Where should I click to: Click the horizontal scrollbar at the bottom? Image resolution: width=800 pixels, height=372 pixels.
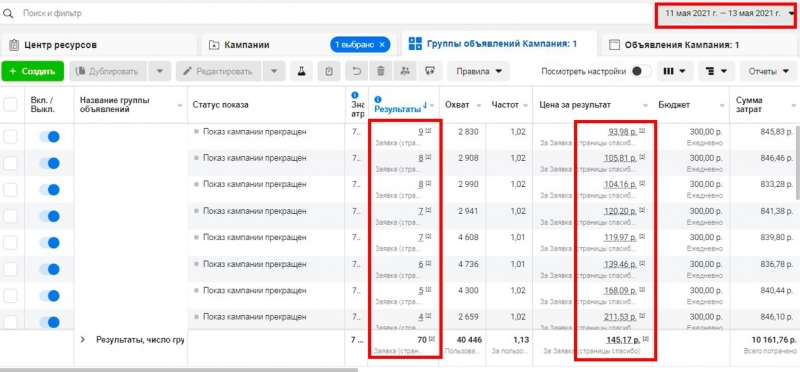(179, 369)
